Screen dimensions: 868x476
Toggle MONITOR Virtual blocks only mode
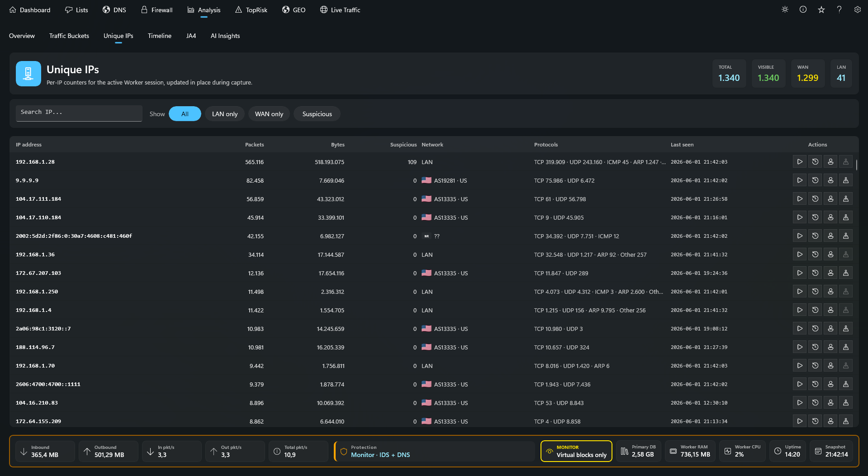tap(576, 451)
